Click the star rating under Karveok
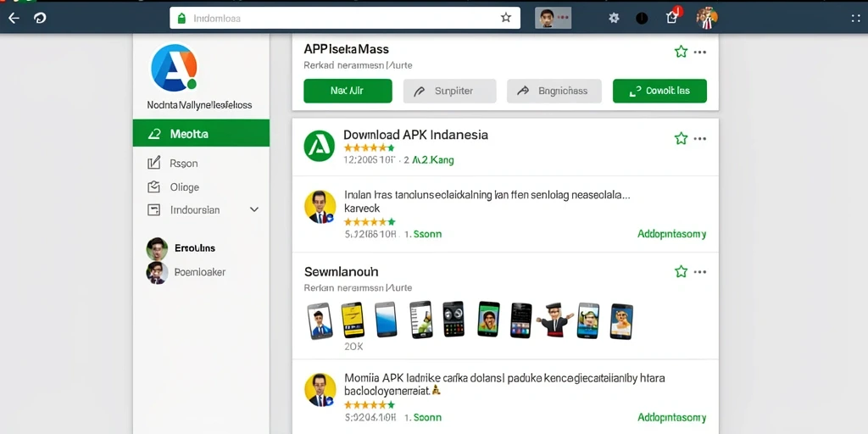 click(x=370, y=221)
